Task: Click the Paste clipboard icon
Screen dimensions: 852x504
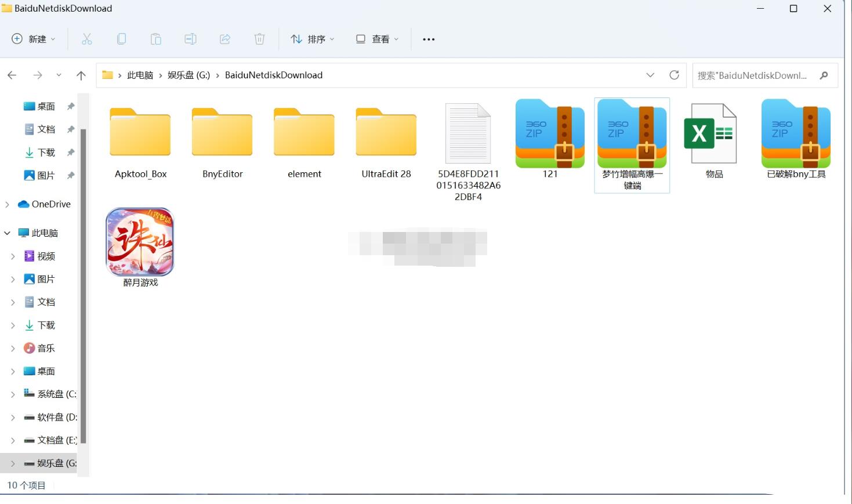Action: coord(156,39)
